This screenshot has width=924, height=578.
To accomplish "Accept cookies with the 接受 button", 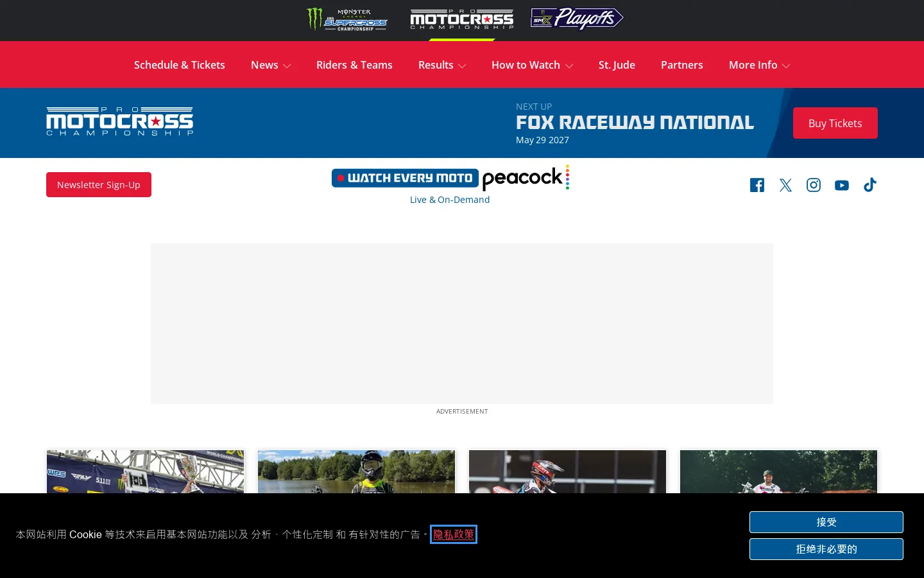I will [x=826, y=522].
